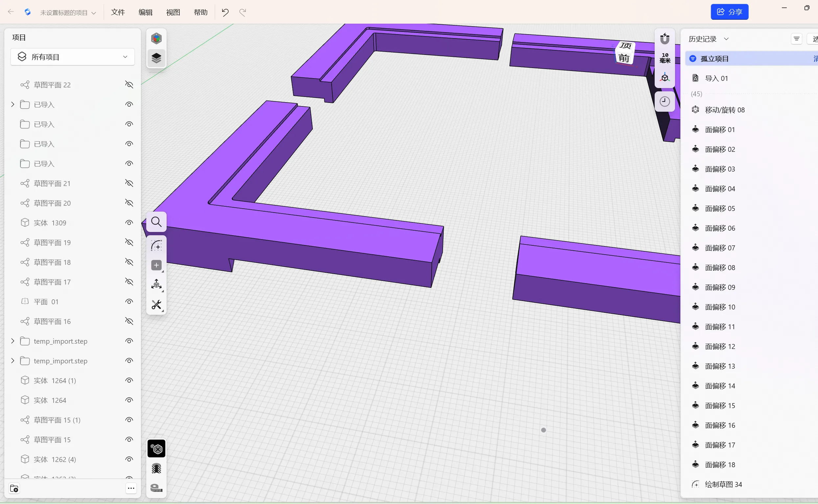This screenshot has width=818, height=504.
Task: Click the measurement tape icon
Action: (x=156, y=488)
